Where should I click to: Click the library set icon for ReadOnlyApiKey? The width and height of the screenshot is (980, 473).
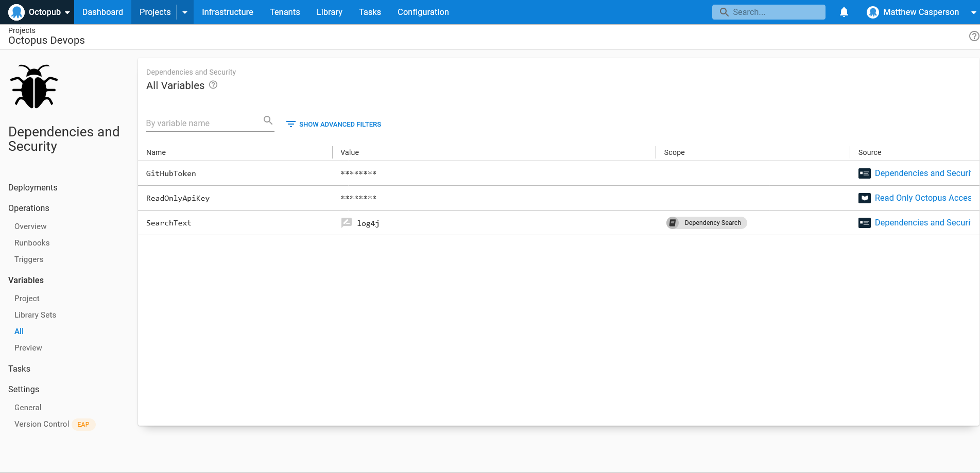click(864, 198)
